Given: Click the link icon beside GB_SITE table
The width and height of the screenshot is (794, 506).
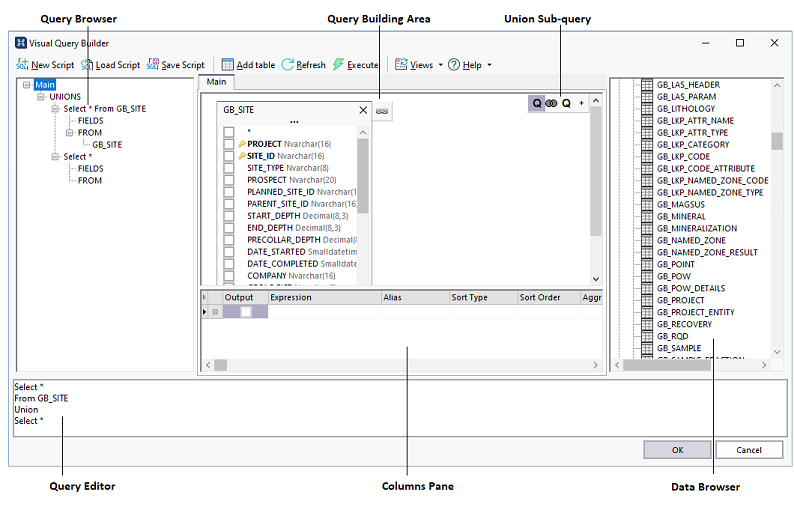Looking at the screenshot, I should pyautogui.click(x=382, y=111).
